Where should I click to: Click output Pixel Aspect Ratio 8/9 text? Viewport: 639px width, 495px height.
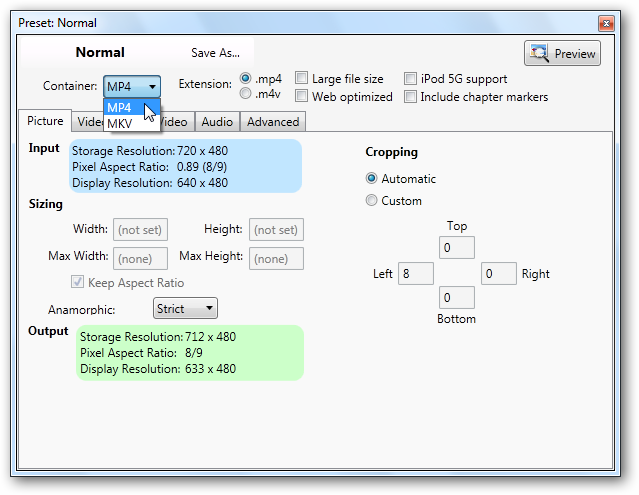coord(141,352)
